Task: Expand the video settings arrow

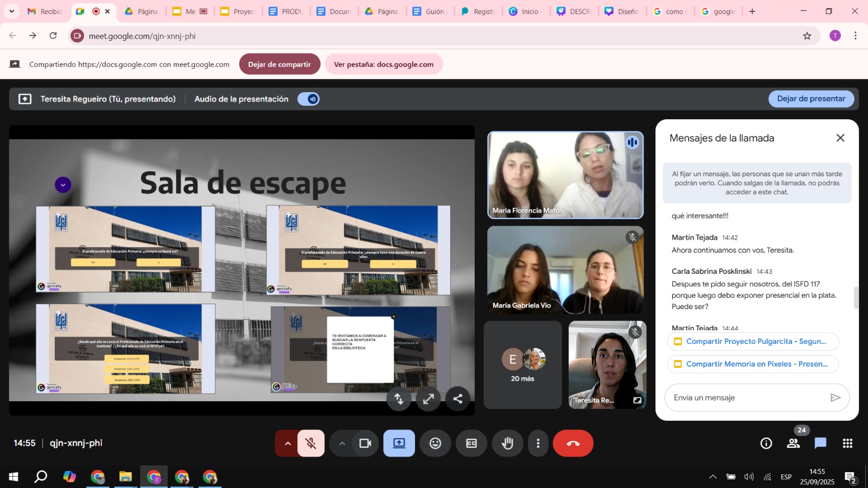Action: point(342,444)
